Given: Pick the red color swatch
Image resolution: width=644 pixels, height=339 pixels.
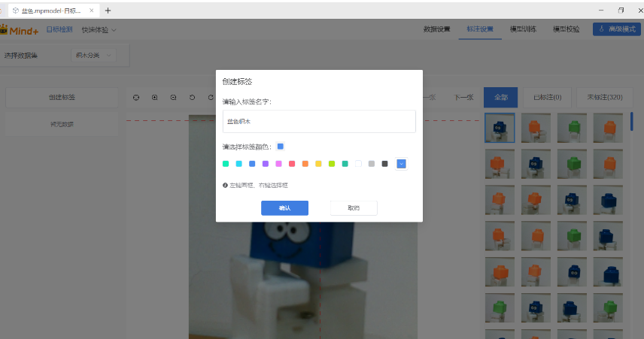Looking at the screenshot, I should (292, 163).
